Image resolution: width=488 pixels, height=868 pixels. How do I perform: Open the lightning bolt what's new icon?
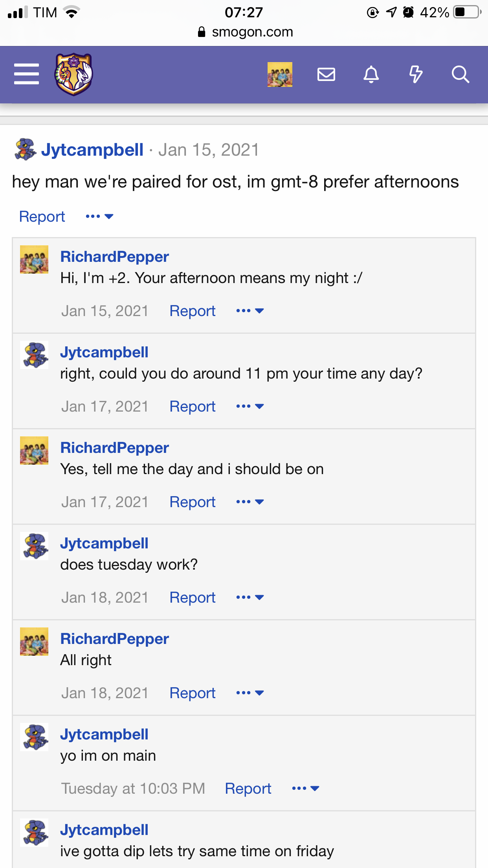pos(416,74)
